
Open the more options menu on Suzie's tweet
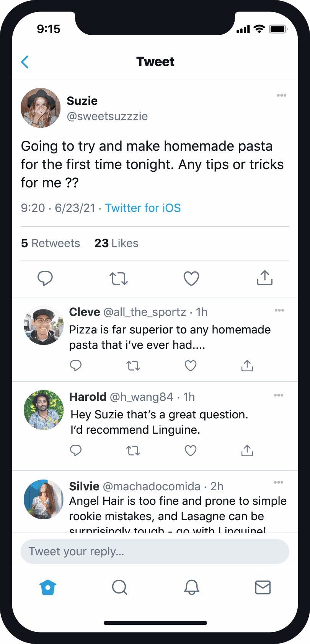click(282, 96)
